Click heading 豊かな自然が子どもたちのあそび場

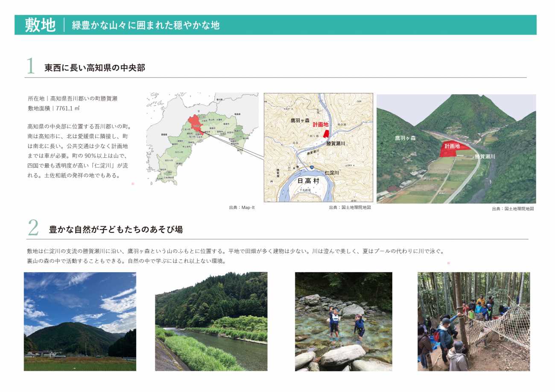(116, 229)
